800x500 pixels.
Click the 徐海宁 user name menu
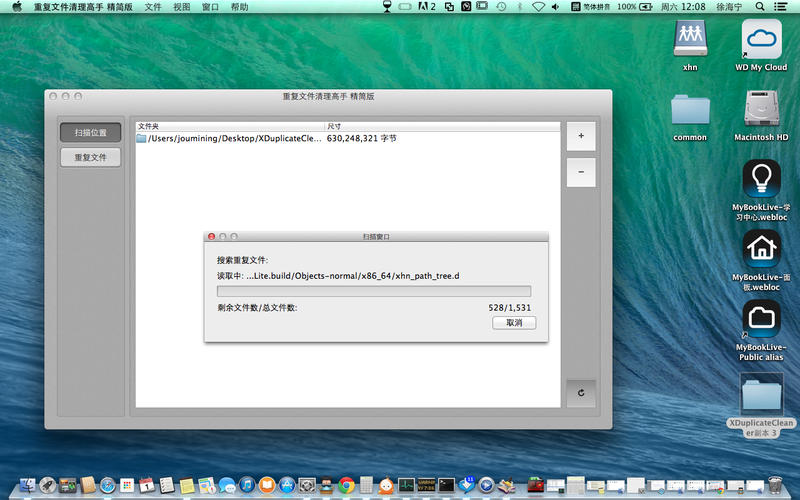pos(729,7)
